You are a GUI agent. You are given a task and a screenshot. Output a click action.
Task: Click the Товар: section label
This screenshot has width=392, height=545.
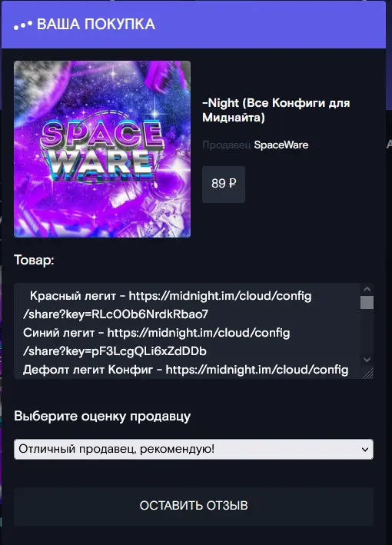pos(34,260)
